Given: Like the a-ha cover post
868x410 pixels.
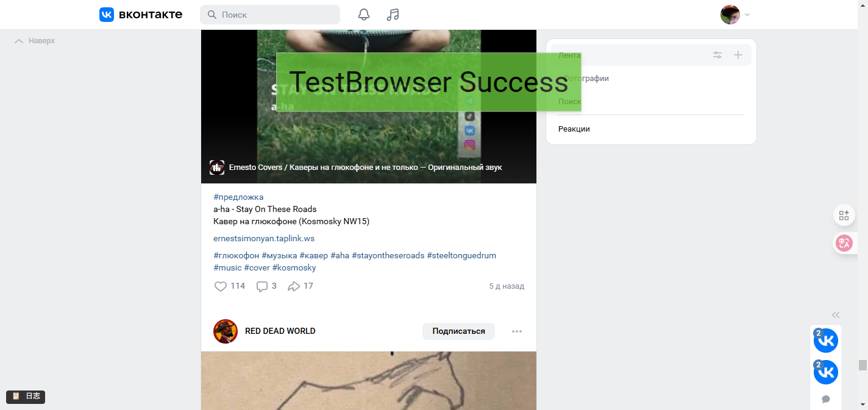Looking at the screenshot, I should pyautogui.click(x=221, y=286).
